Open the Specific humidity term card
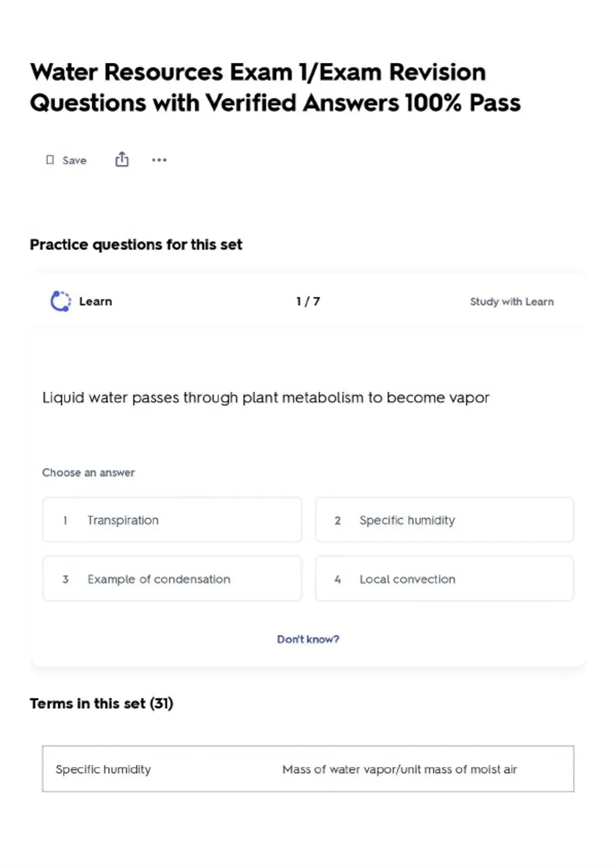Screen dimensions: 613x868 click(308, 769)
